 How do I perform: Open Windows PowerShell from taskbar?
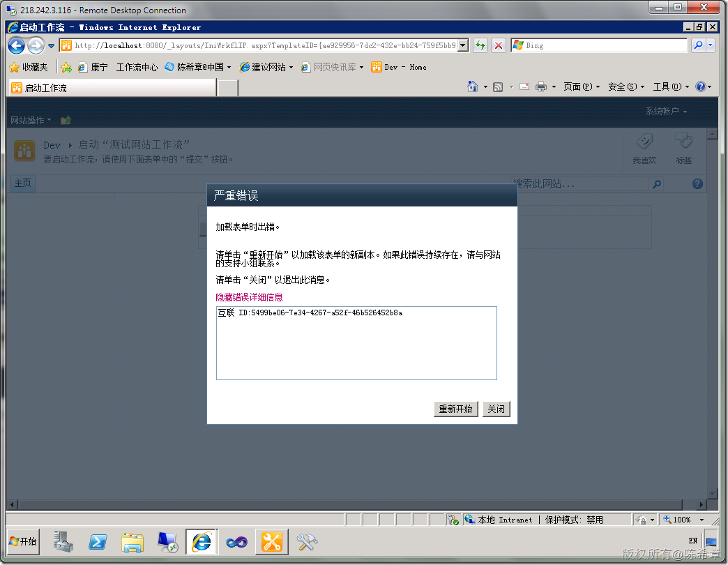pos(98,542)
